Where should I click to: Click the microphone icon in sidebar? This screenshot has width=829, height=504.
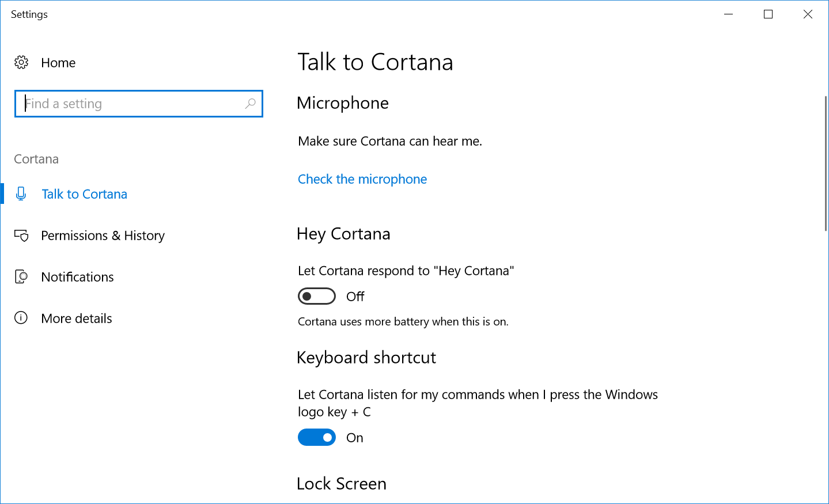pyautogui.click(x=21, y=194)
